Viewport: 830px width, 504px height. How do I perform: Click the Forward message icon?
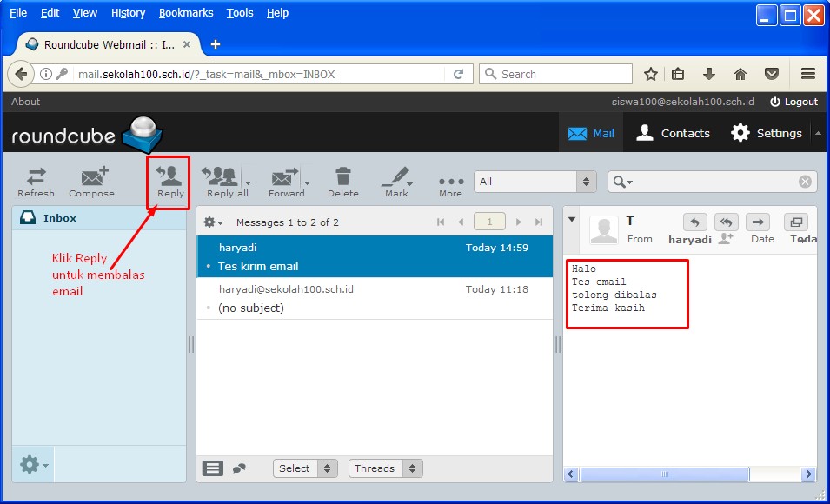coord(285,179)
